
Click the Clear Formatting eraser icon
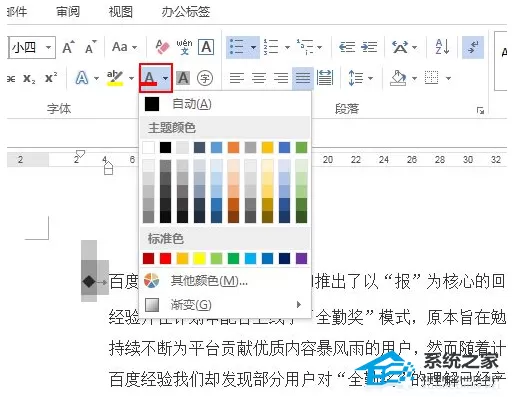[x=162, y=47]
